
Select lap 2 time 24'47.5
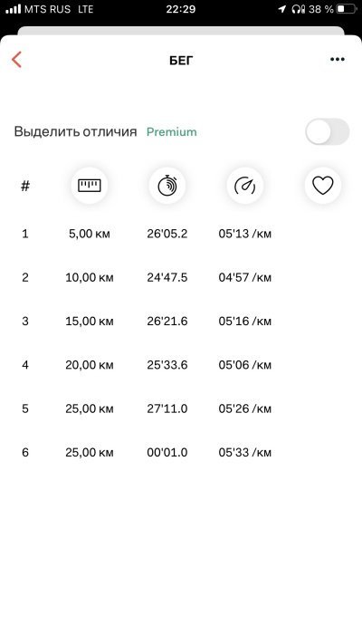167,278
